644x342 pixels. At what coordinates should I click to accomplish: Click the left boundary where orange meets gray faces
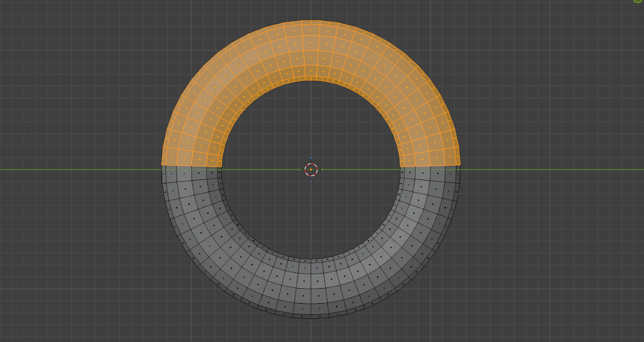191,165
